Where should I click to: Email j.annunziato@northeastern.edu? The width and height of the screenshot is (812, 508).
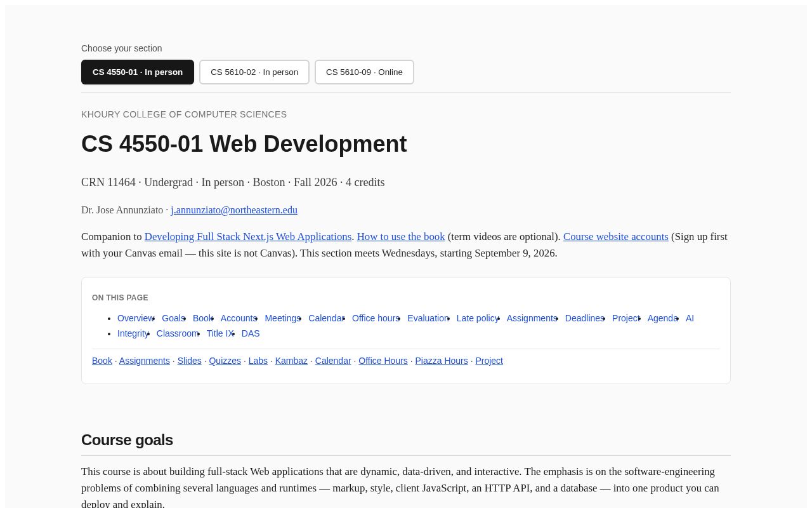[234, 210]
